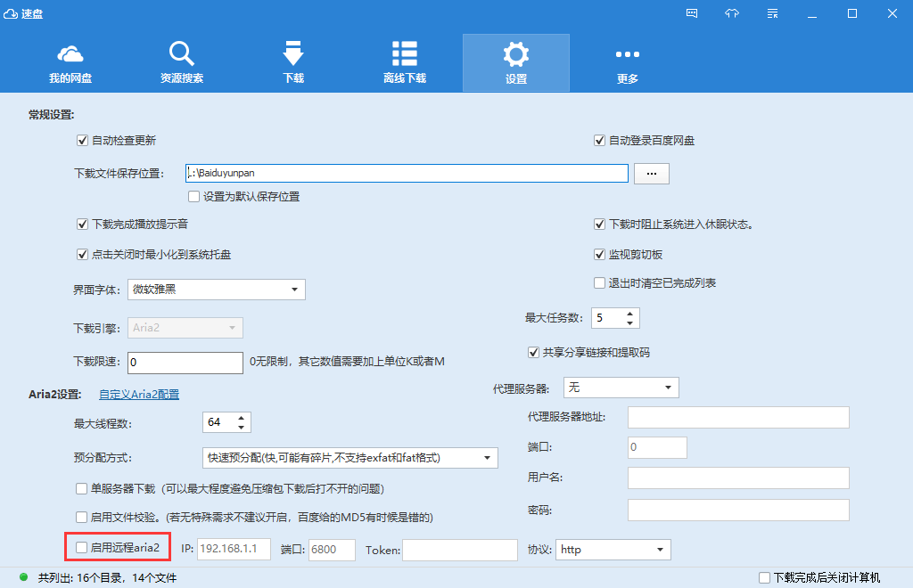
Task: Enable 单服务器下载 checkbox
Action: [x=81, y=488]
